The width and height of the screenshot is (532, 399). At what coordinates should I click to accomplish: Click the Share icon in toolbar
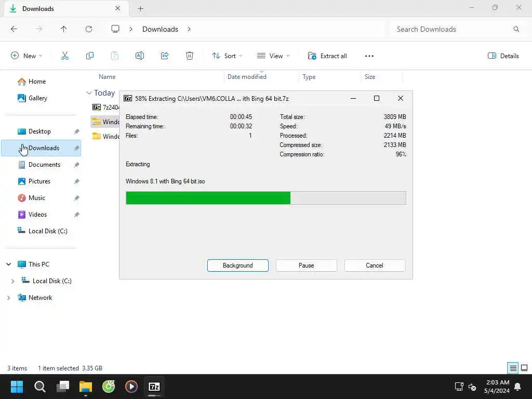coord(165,56)
